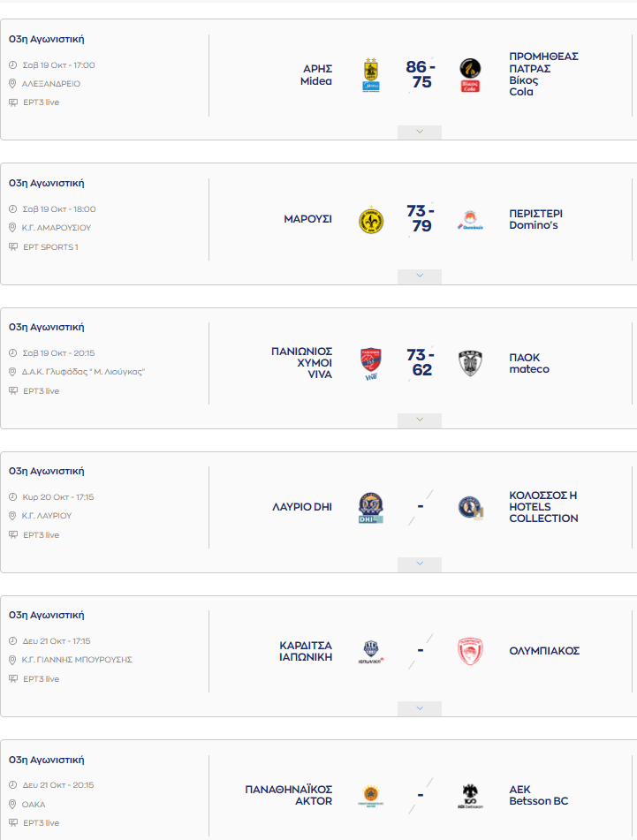This screenshot has height=840, width=637.
Task: Click the Παναθηναϊκός AKTOR team logo
Action: click(371, 795)
